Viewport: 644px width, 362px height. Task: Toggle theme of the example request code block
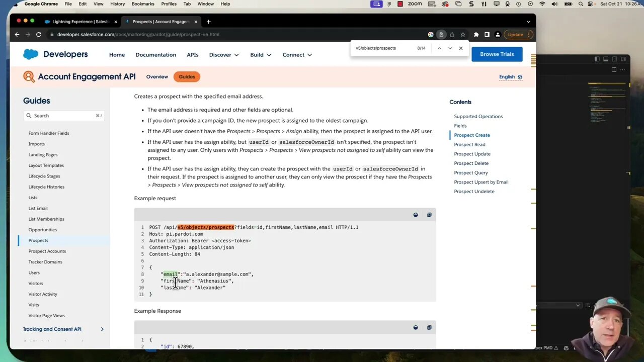click(416, 215)
